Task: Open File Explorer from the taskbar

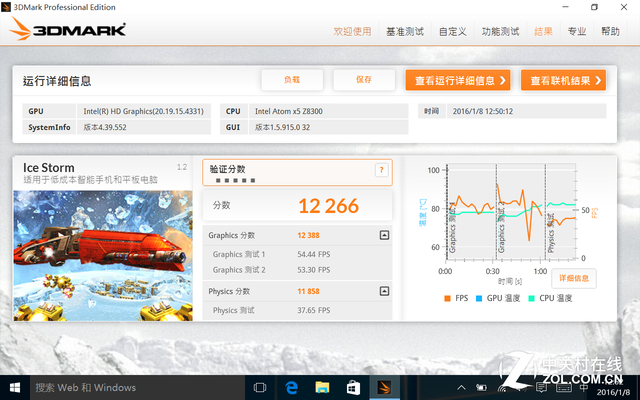Action: click(x=322, y=387)
